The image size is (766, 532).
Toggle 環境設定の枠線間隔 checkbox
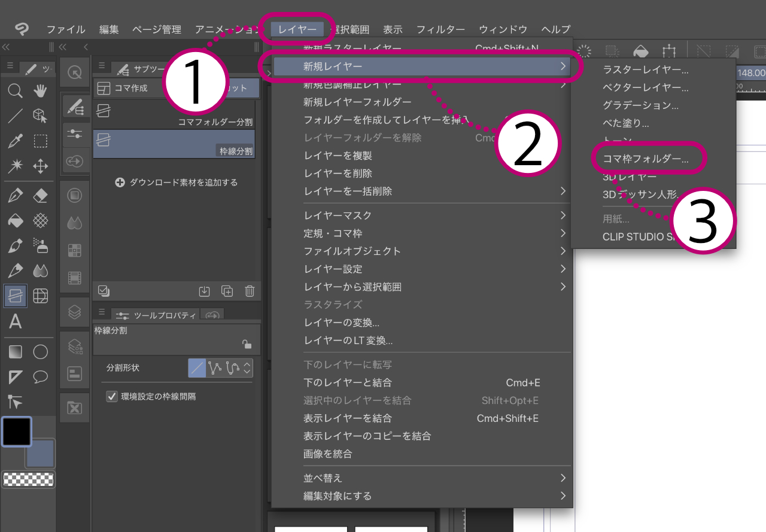tap(111, 396)
